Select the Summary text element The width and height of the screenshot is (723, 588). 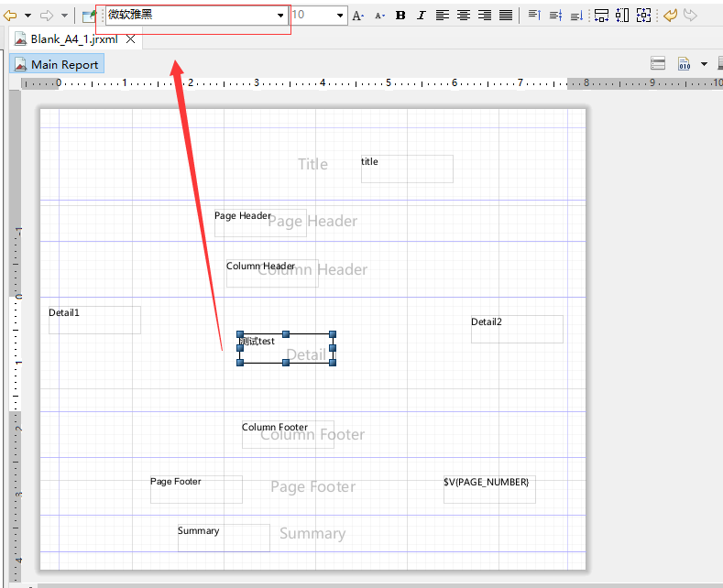click(224, 538)
